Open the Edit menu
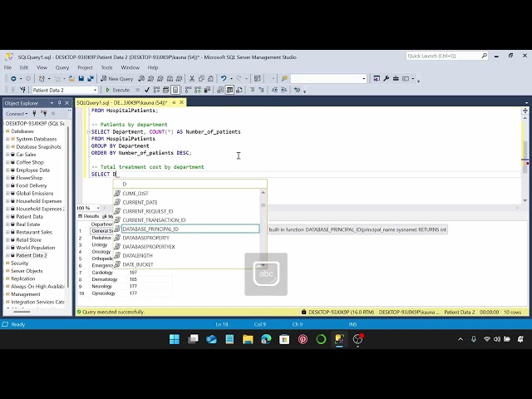Screen dimensions: 532x399 (24, 67)
